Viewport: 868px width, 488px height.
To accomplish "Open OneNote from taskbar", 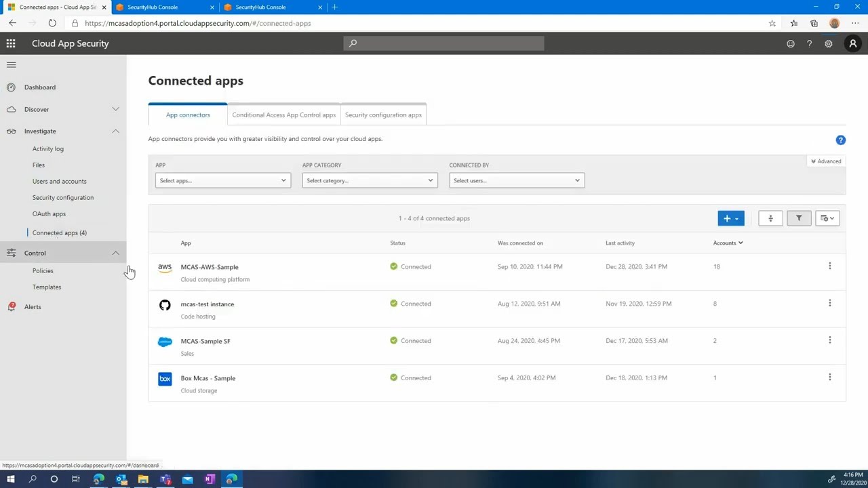I will tap(210, 479).
